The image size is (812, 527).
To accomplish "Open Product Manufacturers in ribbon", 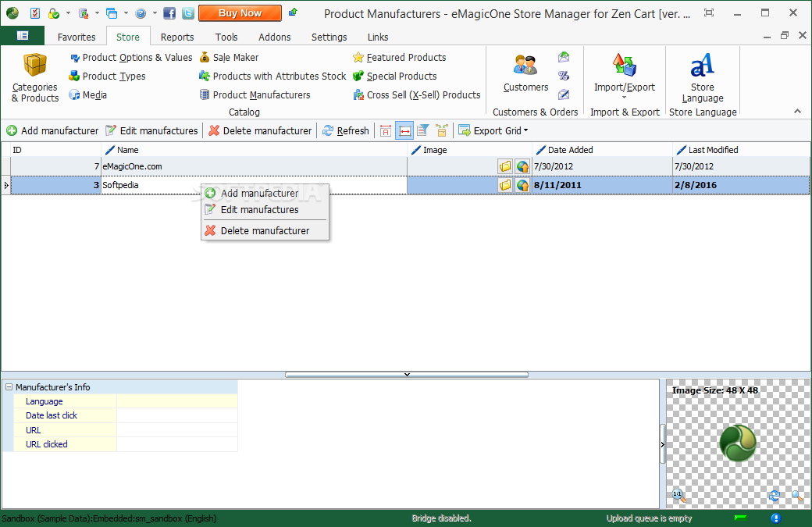I will pos(255,94).
